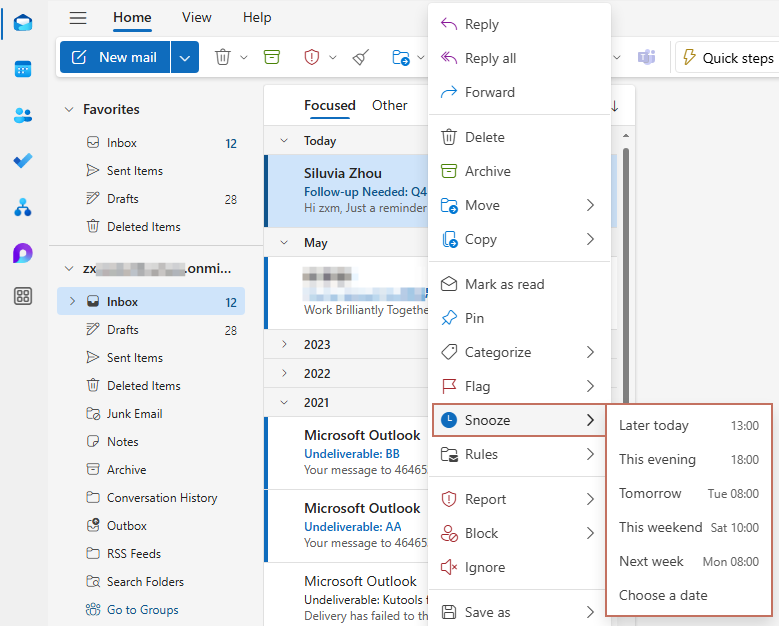Open the People contacts icon
This screenshot has width=779, height=626.
(x=23, y=115)
